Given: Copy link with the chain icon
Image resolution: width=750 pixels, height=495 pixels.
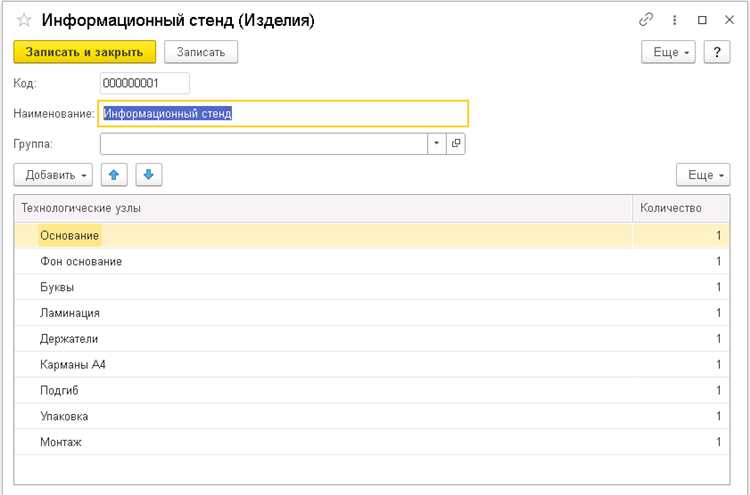Looking at the screenshot, I should click(646, 20).
